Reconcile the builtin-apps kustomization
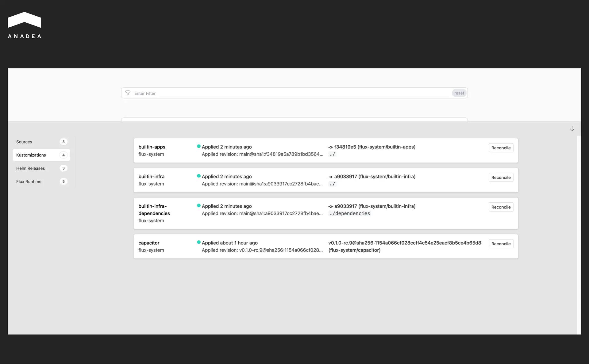 [x=501, y=148]
